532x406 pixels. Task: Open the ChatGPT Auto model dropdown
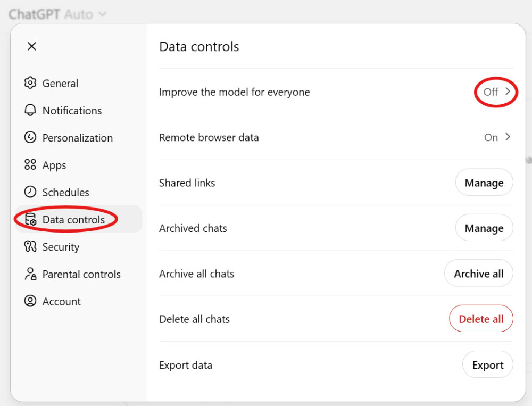(56, 14)
